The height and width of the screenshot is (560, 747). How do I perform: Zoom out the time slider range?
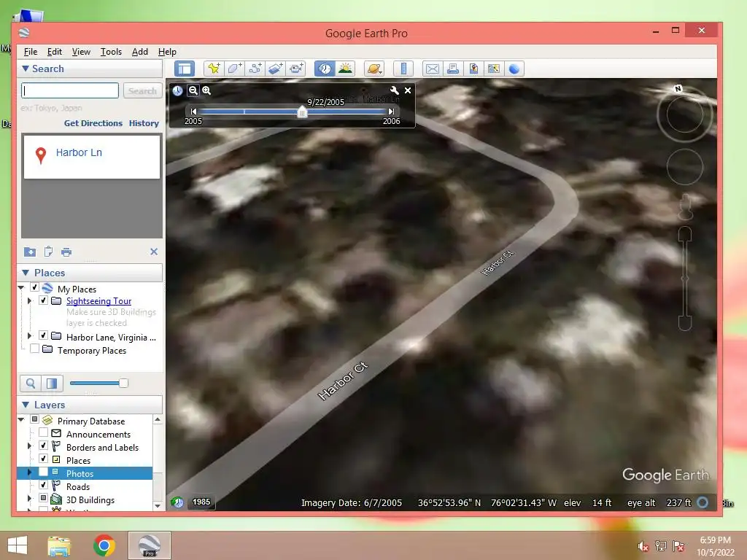193,90
